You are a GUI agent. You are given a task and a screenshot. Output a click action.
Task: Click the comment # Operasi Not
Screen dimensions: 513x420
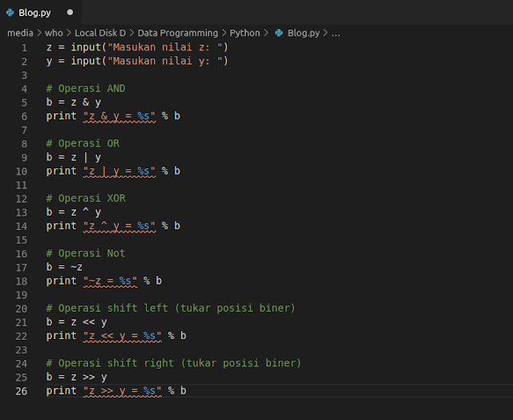coord(86,253)
